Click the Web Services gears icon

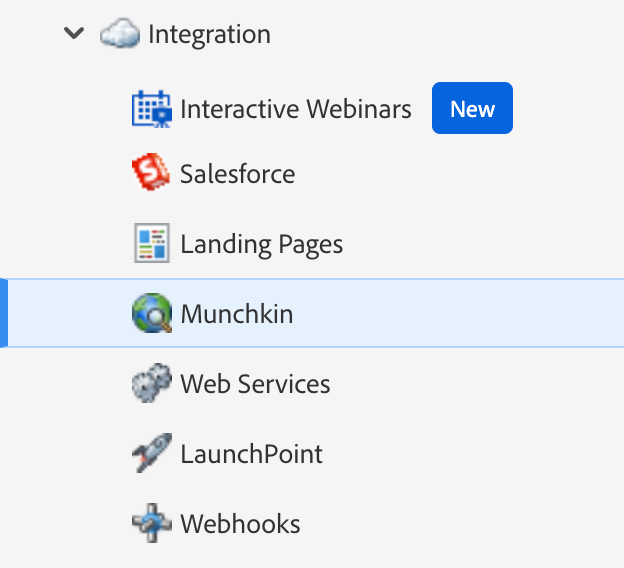(152, 384)
